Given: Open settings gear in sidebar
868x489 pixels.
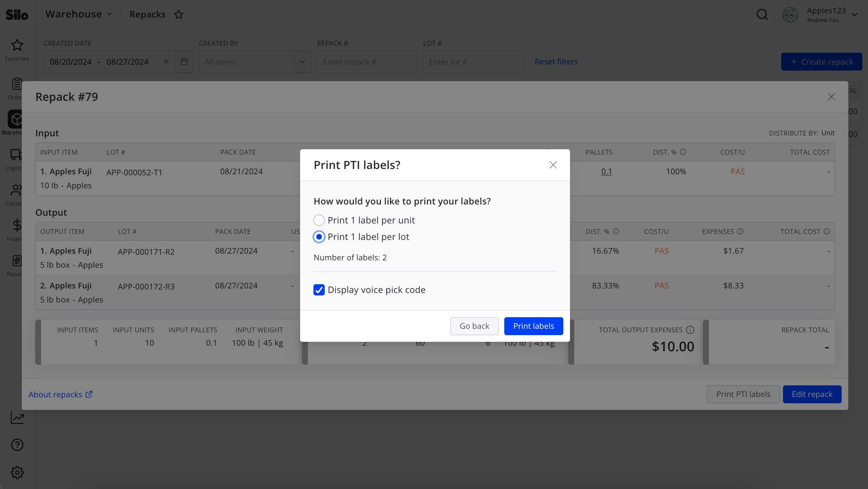Looking at the screenshot, I should click(17, 472).
